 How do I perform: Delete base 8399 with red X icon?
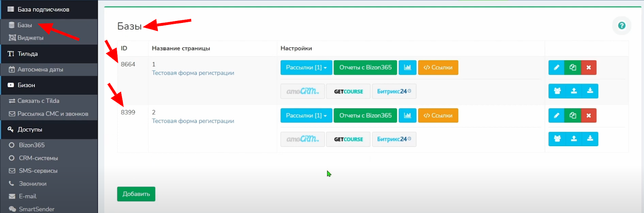tap(588, 116)
